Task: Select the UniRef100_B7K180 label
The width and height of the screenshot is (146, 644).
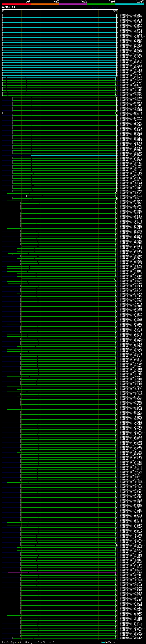Action: [131, 397]
